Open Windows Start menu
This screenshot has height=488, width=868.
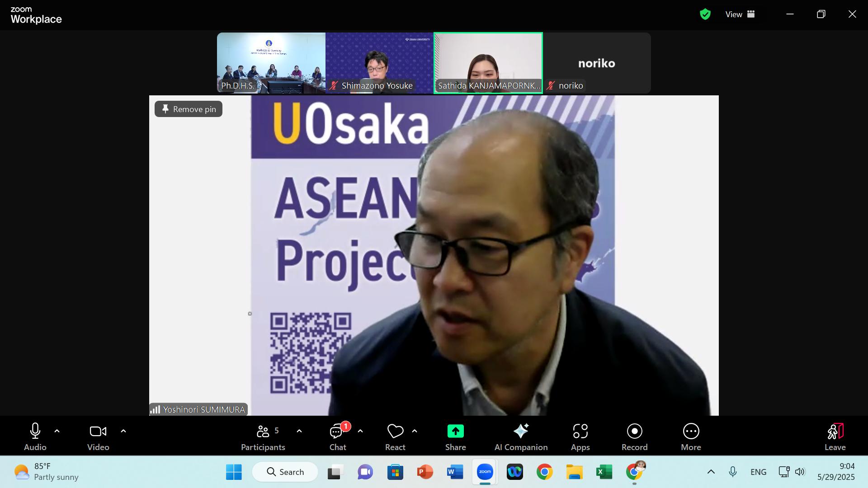coord(234,472)
